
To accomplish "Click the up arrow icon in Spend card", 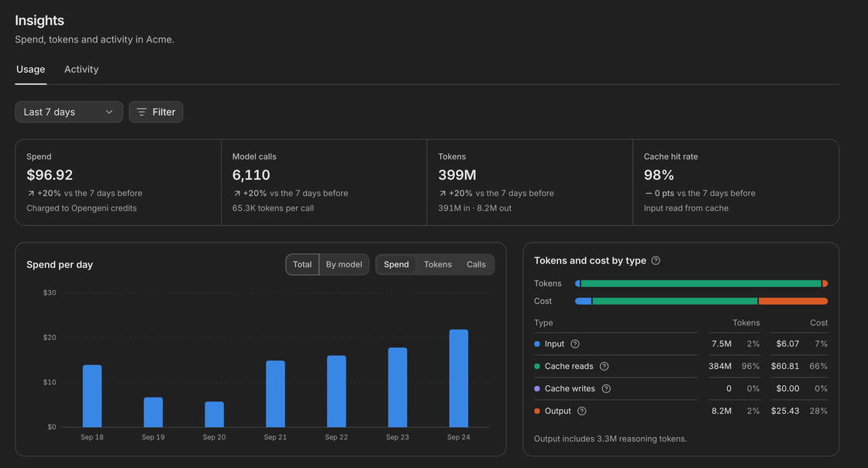I will (x=31, y=194).
